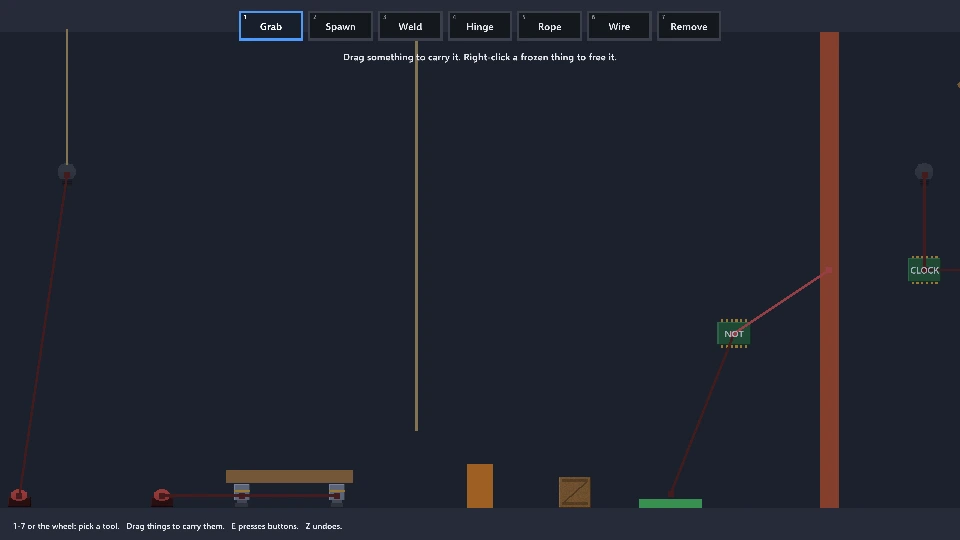Click the CLOCK chip
Image resolution: width=960 pixels, height=540 pixels.
tap(924, 270)
